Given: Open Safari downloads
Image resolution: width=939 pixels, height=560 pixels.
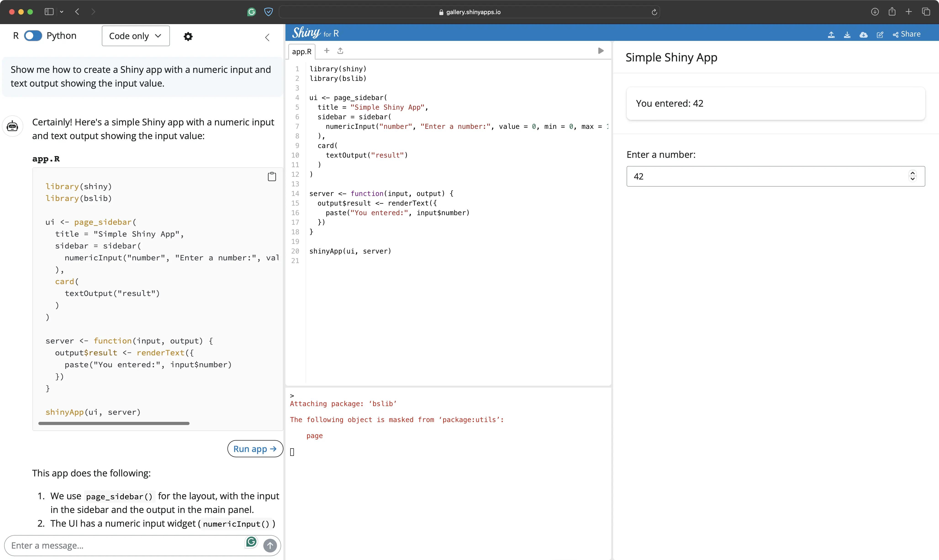Looking at the screenshot, I should 875,12.
